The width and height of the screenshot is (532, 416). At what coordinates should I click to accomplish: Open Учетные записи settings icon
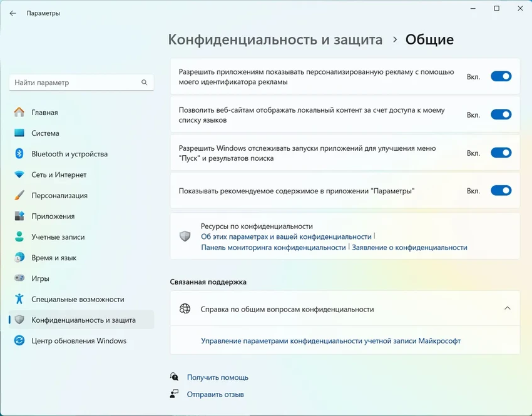coord(19,236)
